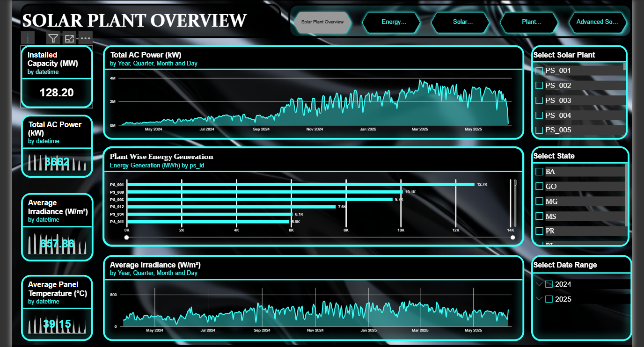This screenshot has width=644, height=347.
Task: Click the Select Solar Plant list scrollbar
Action: coord(624,66)
